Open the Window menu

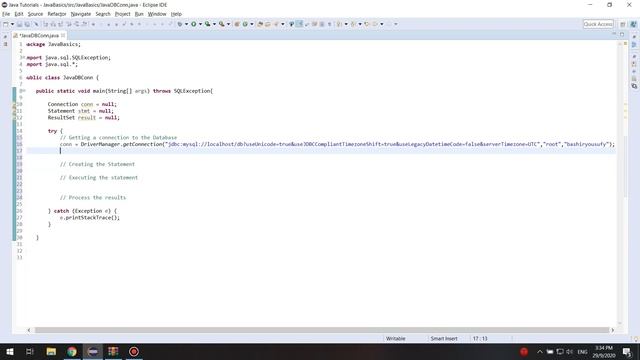click(157, 14)
